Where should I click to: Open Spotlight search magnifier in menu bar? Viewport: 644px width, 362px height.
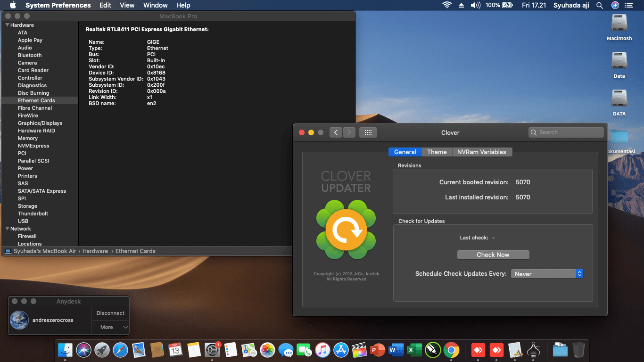pos(599,5)
